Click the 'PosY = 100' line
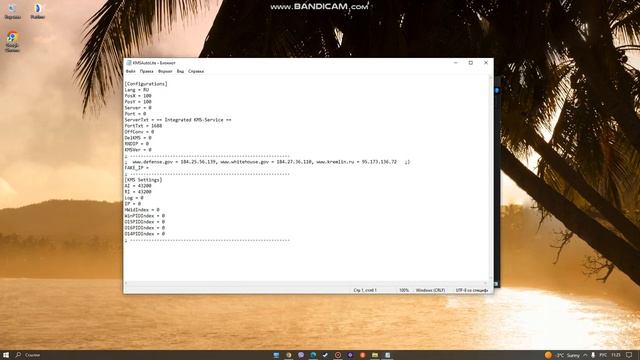This screenshot has height=360, width=640. pyautogui.click(x=138, y=102)
